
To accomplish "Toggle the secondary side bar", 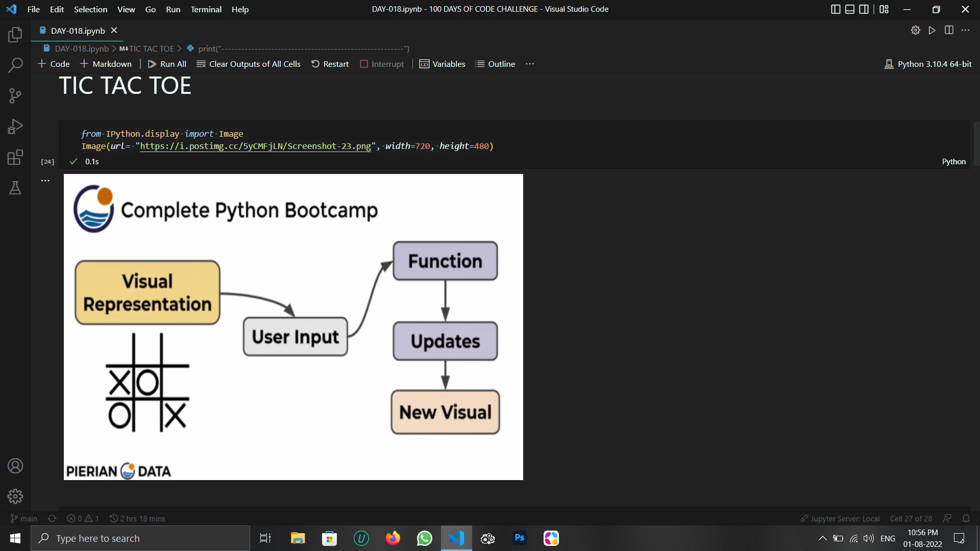I will click(x=864, y=9).
